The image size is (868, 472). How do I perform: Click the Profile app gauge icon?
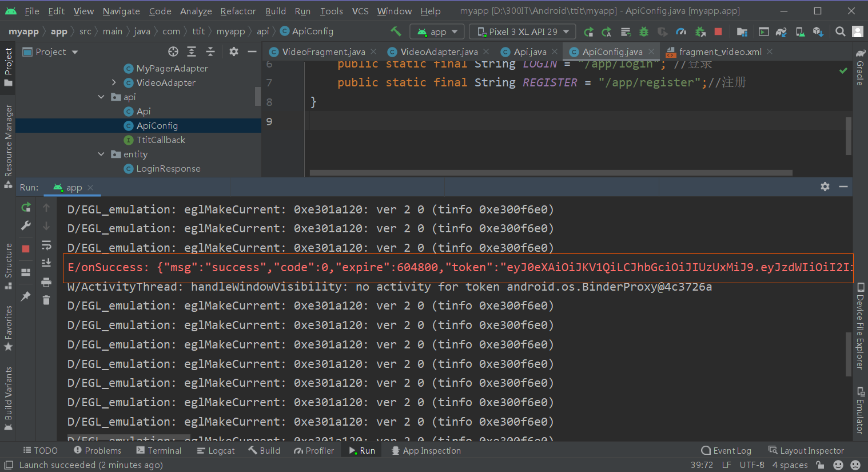click(x=681, y=31)
